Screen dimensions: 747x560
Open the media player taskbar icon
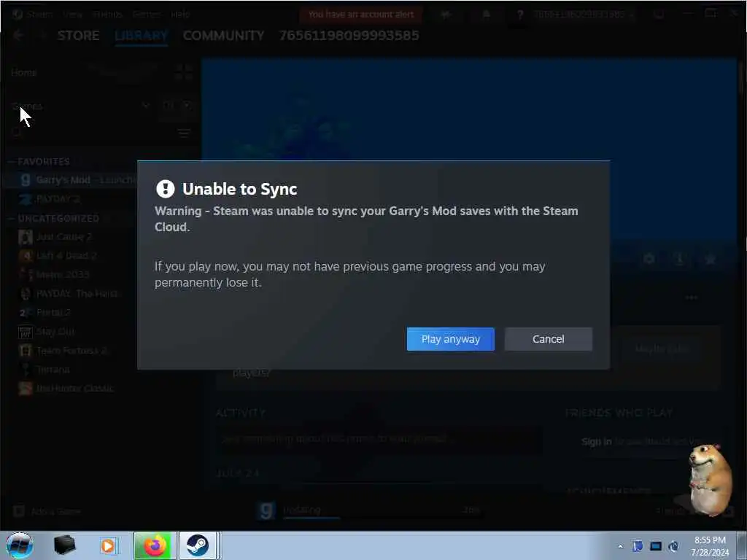pos(108,545)
